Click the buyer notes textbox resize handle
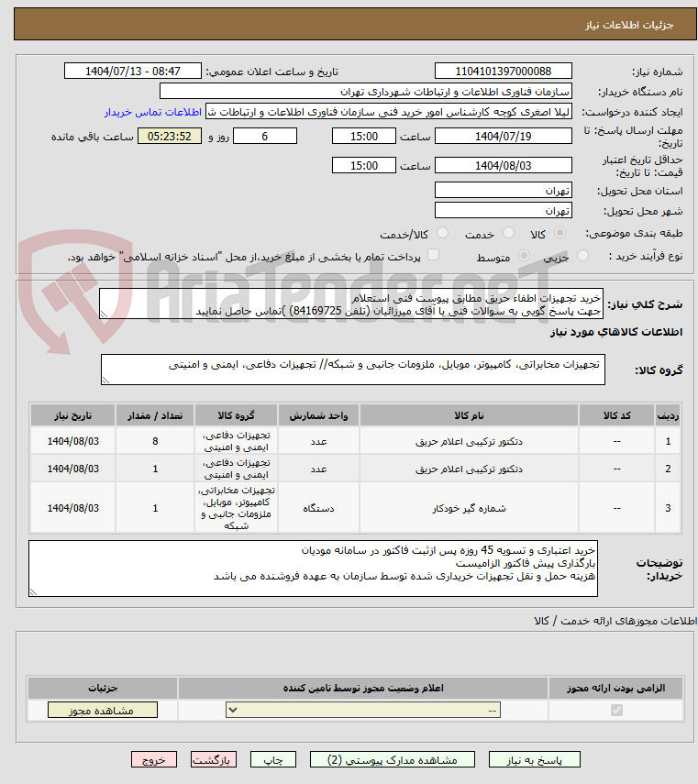This screenshot has width=698, height=784. [x=33, y=592]
